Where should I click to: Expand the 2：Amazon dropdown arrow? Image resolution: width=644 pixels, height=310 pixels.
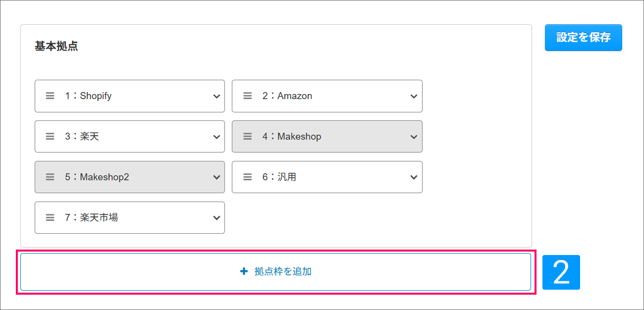(x=414, y=97)
